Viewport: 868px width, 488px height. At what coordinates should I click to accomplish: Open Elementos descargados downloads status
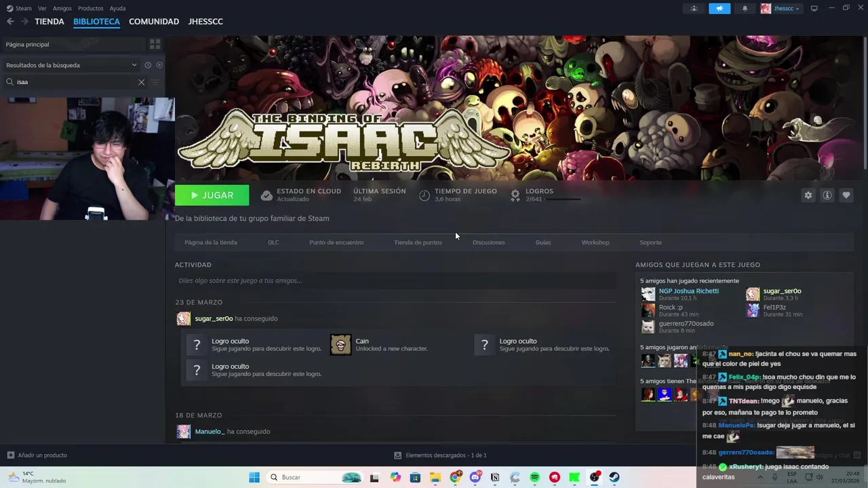440,455
